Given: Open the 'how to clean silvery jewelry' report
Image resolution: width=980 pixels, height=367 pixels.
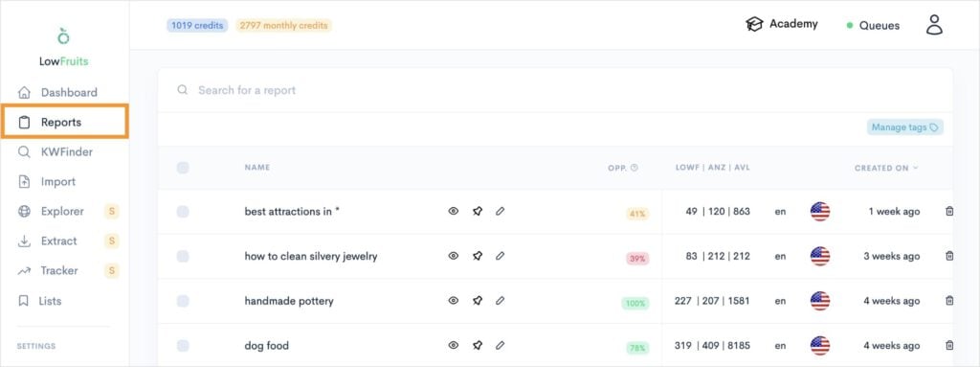Looking at the screenshot, I should pos(311,256).
